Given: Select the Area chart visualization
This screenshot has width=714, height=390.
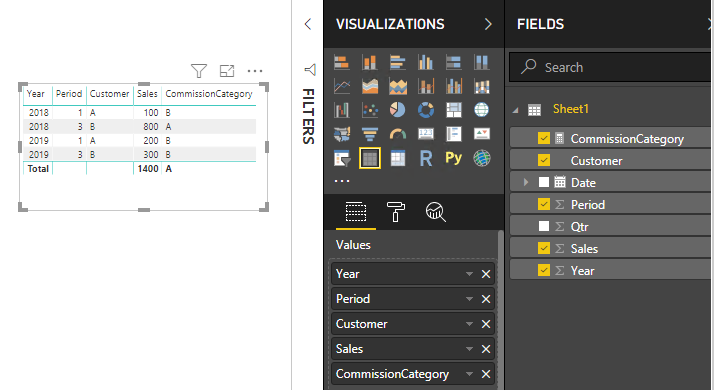Looking at the screenshot, I should (370, 86).
